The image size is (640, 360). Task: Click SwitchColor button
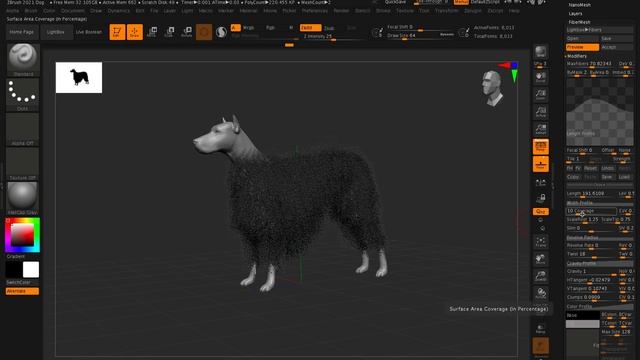pos(22,282)
